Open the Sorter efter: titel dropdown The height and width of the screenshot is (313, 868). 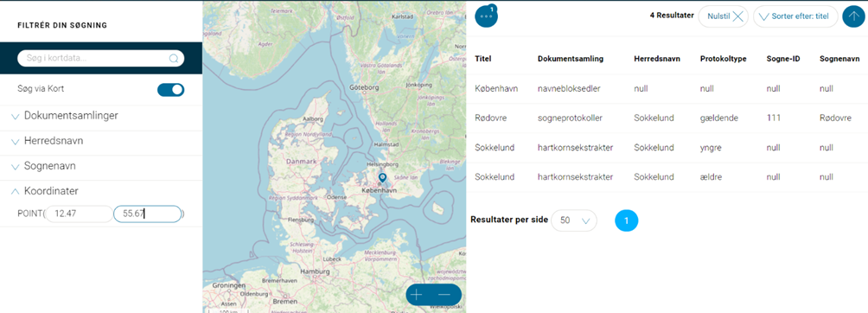pyautogui.click(x=795, y=16)
